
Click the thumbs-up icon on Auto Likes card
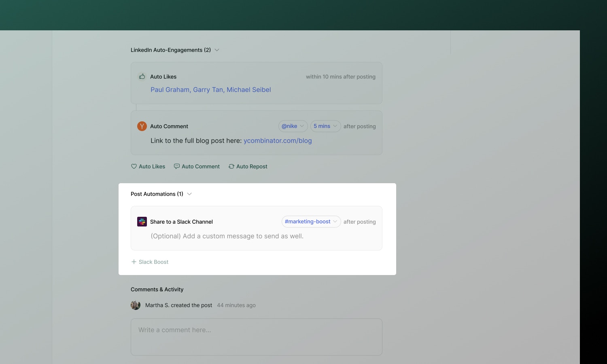coord(142,76)
